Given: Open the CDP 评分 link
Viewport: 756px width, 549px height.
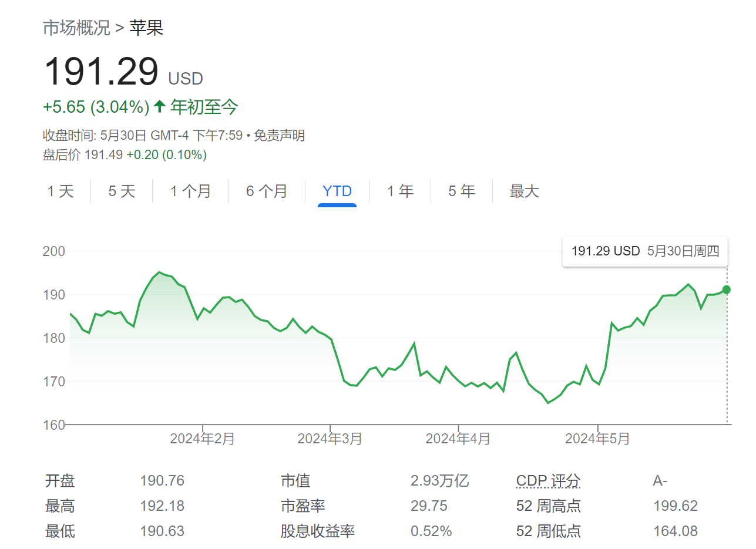Looking at the screenshot, I should [x=547, y=480].
